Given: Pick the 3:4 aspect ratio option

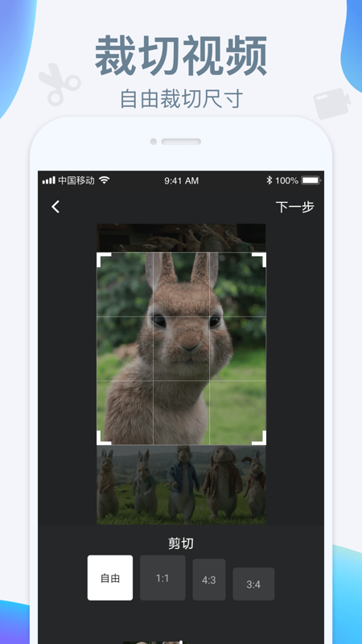Looking at the screenshot, I should (253, 584).
